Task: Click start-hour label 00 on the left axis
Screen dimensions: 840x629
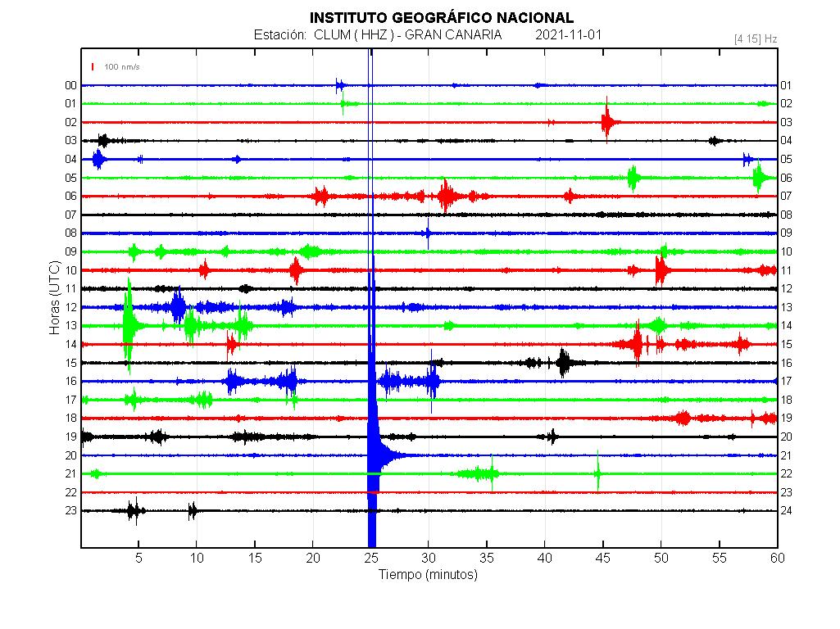Action: [x=70, y=86]
